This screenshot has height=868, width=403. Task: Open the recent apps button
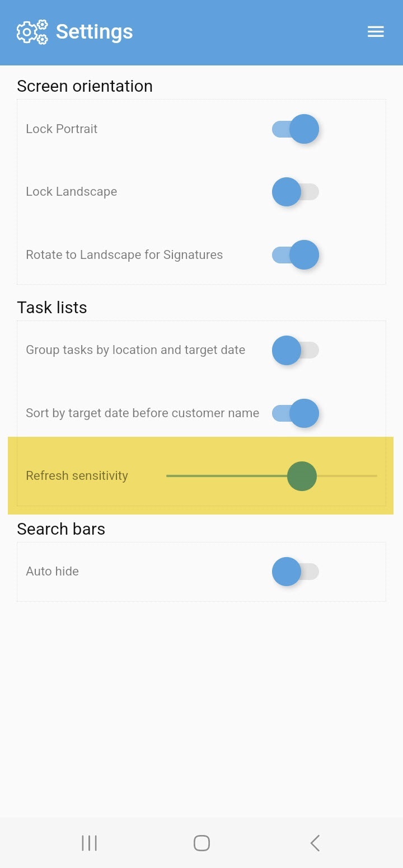click(89, 843)
